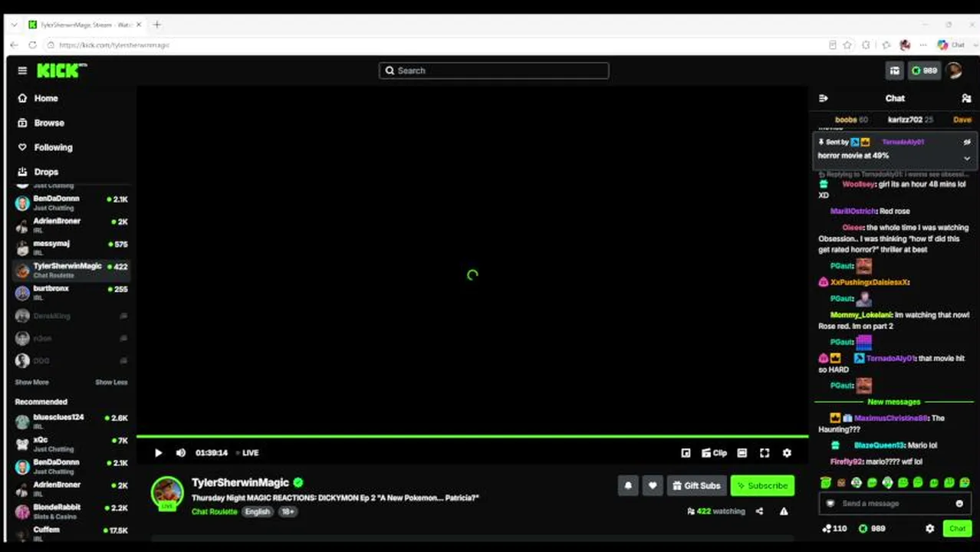Toggle theater mode
The image size is (980, 552).
[742, 452]
